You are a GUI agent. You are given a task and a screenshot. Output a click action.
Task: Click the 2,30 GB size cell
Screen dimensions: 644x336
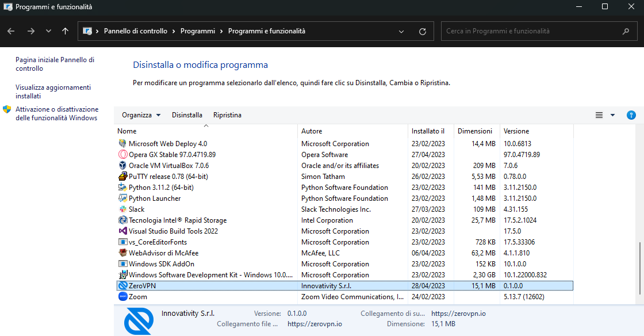[x=484, y=275]
